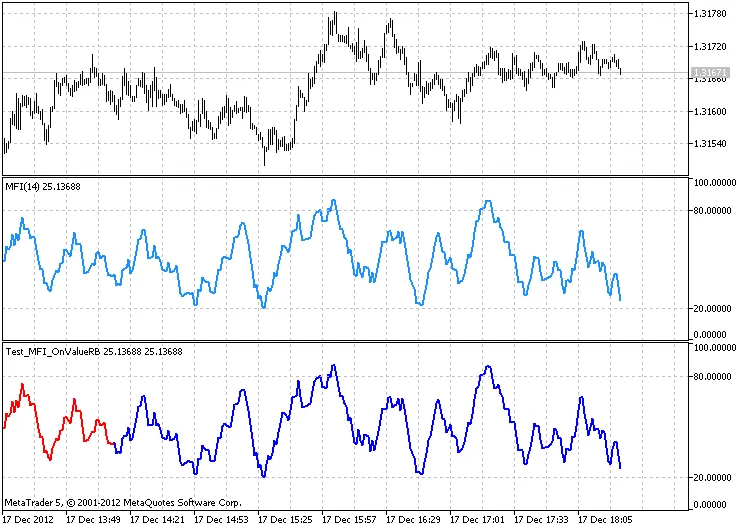Click the 0.00000 label in the Test_MFI panel
This screenshot has height=531, width=741.
click(716, 505)
